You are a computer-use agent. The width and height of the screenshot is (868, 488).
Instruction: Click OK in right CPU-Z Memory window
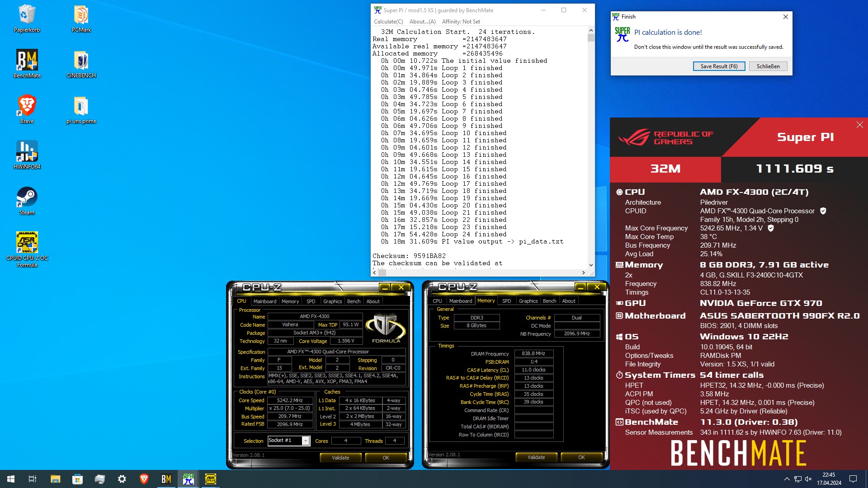(x=581, y=457)
